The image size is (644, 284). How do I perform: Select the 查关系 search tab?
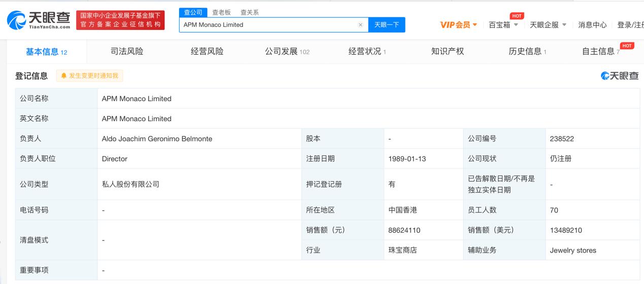(x=250, y=12)
